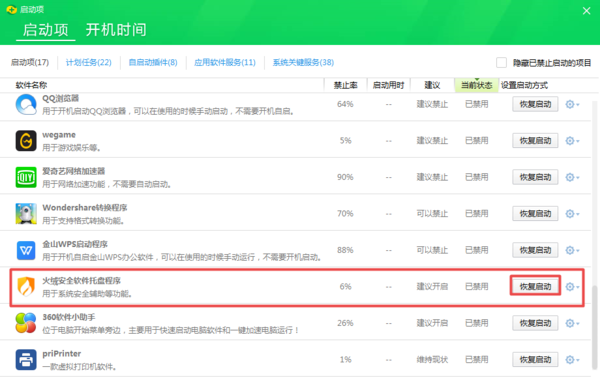Click 恢复启动 for Wondershare转换程序
The height and width of the screenshot is (378, 600).
(x=535, y=213)
